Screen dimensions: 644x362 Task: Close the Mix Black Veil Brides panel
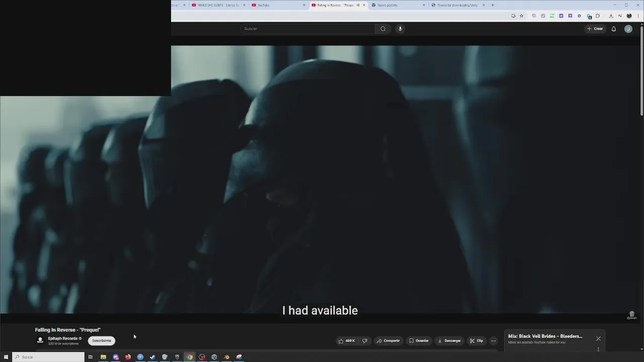click(598, 338)
